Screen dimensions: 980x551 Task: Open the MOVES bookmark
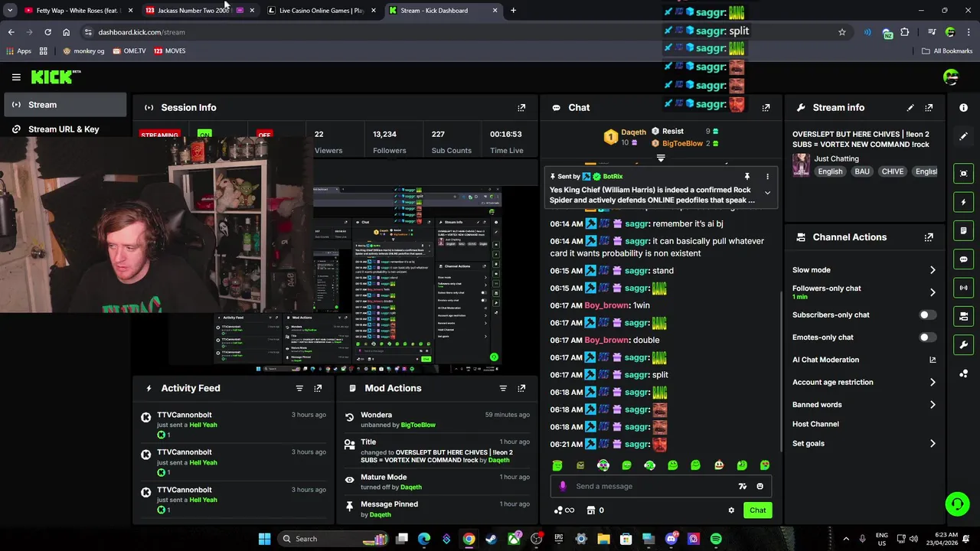point(169,51)
